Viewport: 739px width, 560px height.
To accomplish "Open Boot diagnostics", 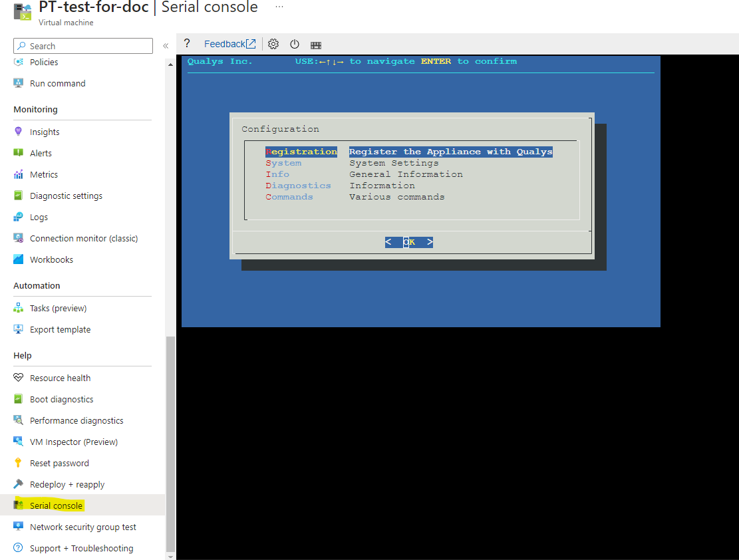I will 62,399.
